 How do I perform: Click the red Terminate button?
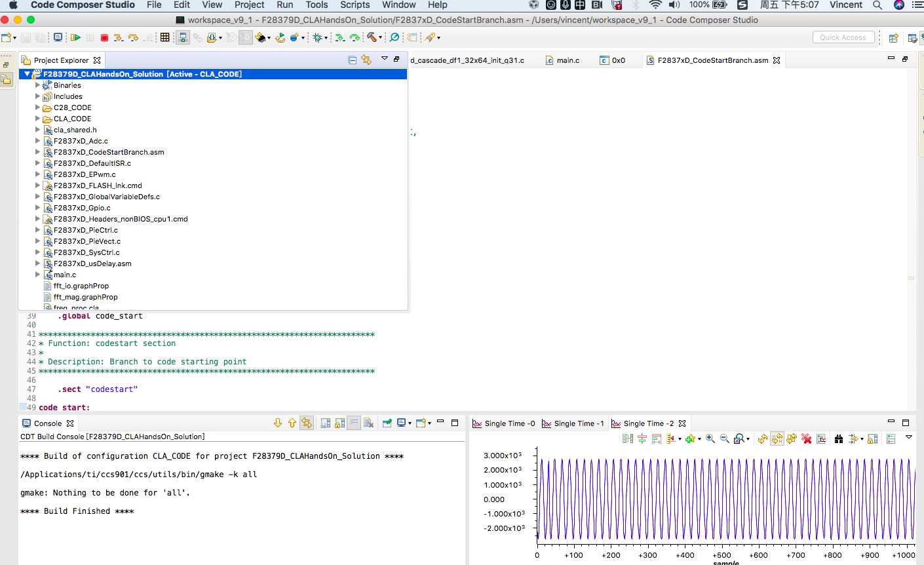104,37
